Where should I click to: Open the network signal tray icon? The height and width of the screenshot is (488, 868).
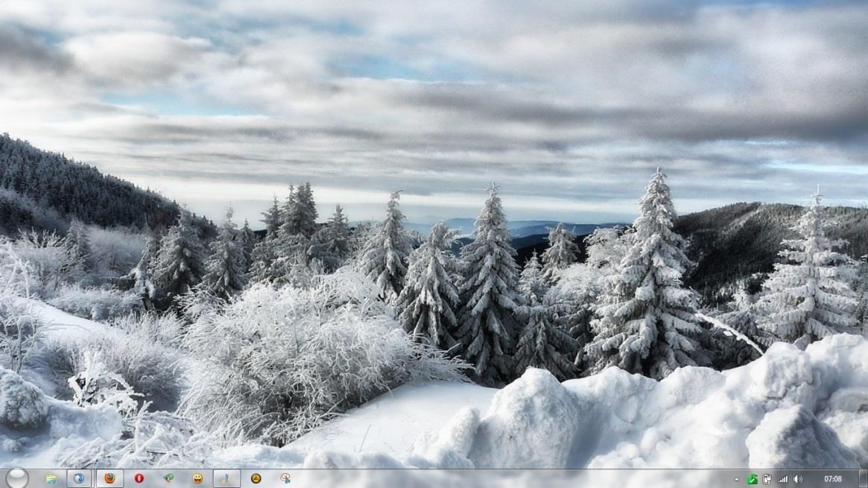783,480
